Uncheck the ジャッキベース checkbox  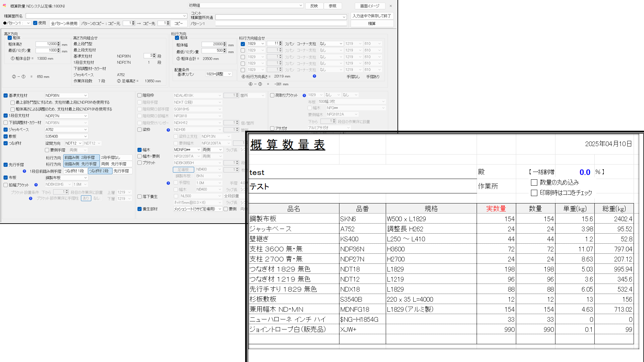pos(6,130)
